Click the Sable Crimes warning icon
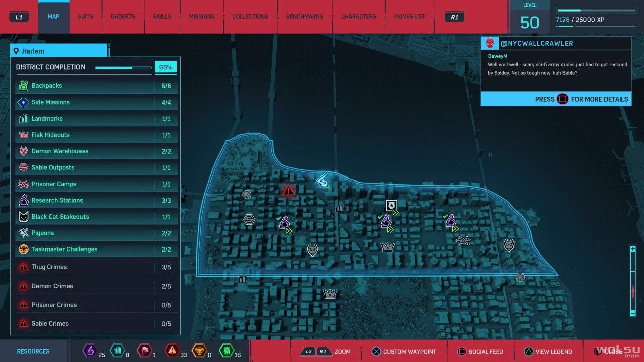 coord(23,323)
